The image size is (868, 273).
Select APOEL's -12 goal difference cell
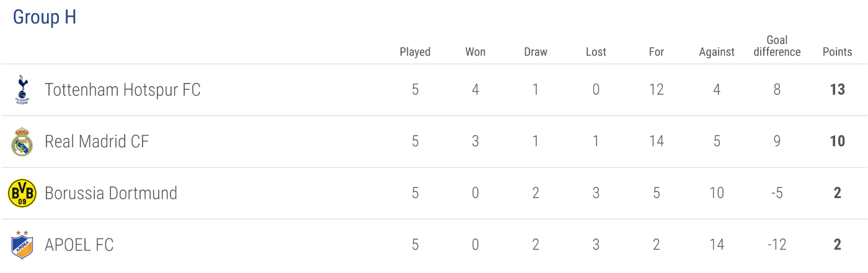pyautogui.click(x=777, y=245)
